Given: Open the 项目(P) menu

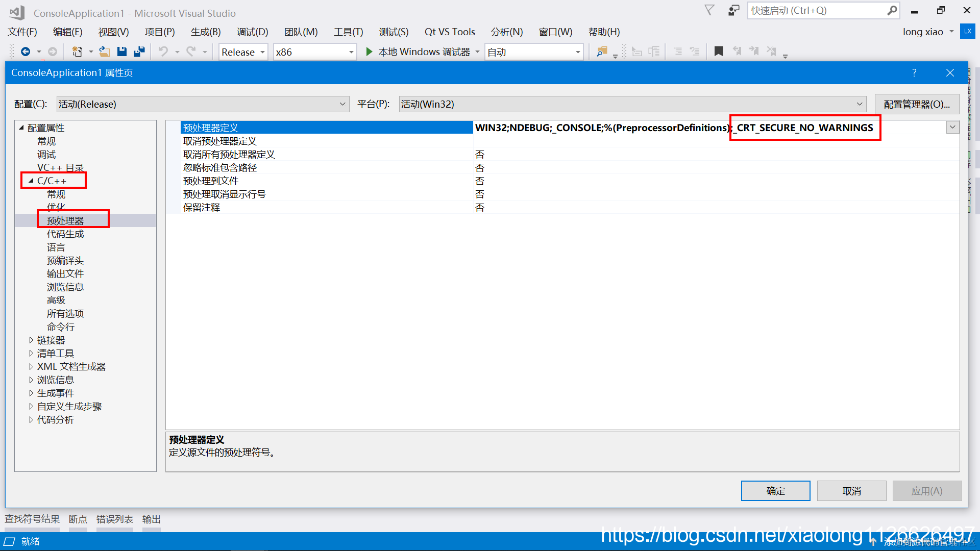Looking at the screenshot, I should pos(160,32).
